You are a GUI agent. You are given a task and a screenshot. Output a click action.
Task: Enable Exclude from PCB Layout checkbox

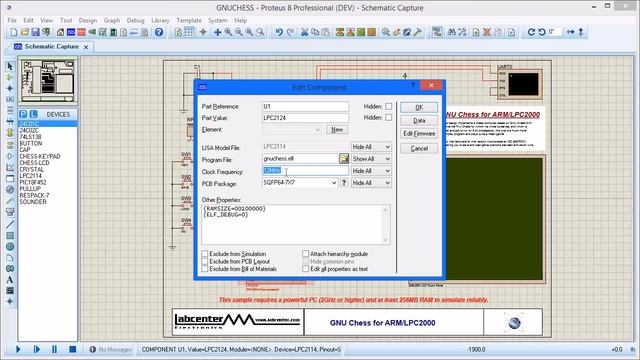(205, 261)
